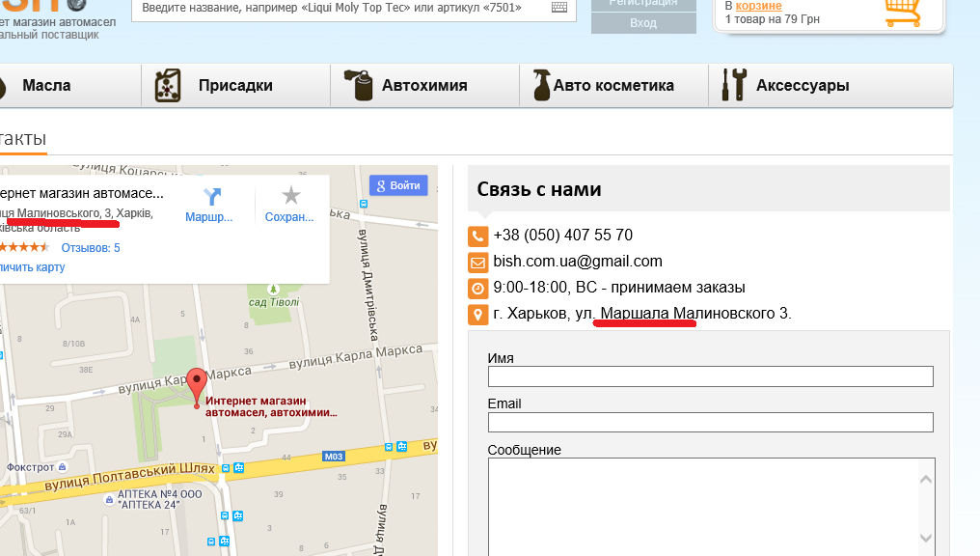Click the shopping cart icon

tap(902, 12)
